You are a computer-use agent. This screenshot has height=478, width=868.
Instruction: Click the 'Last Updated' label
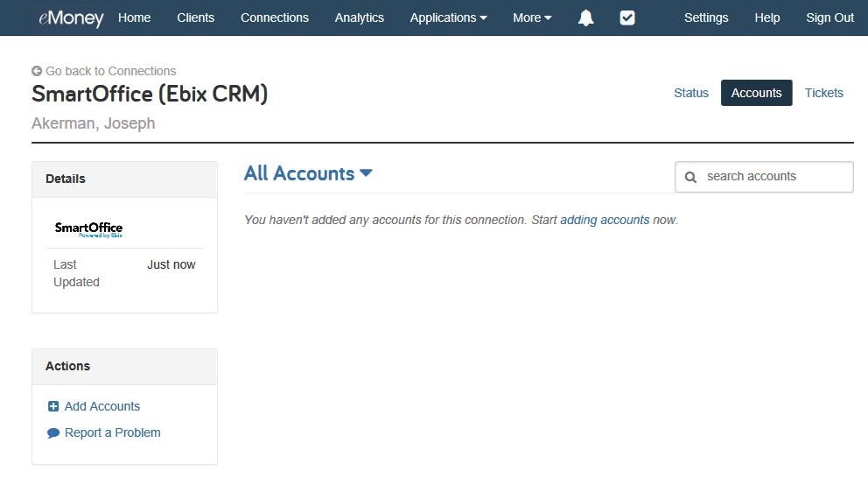76,274
